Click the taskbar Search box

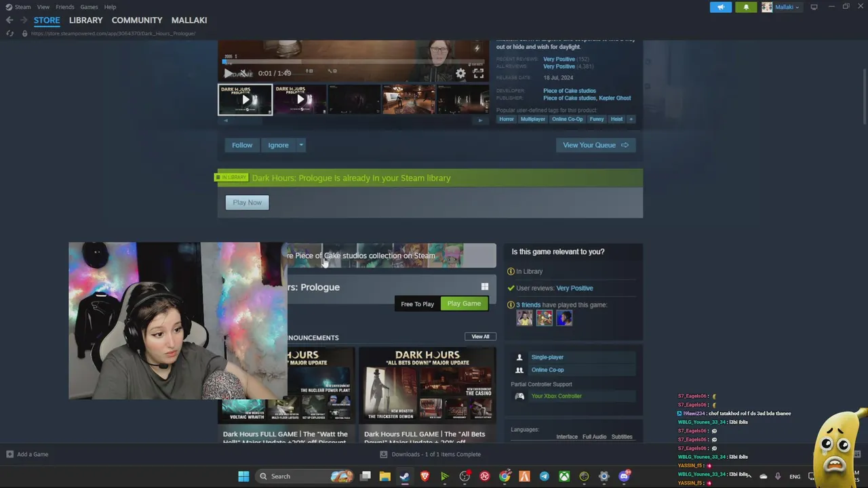304,476
